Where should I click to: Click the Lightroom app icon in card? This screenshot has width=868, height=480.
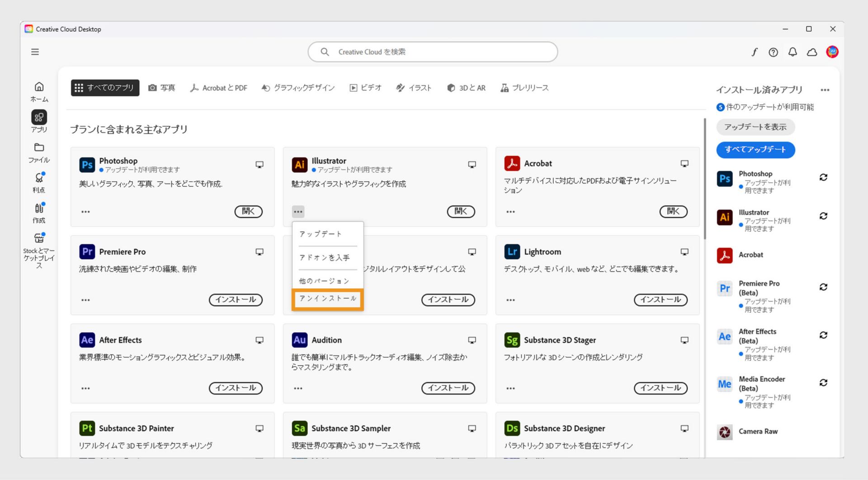(x=512, y=252)
